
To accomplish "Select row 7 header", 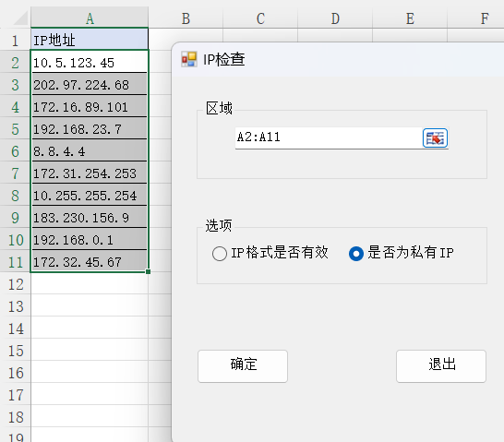I will coord(16,173).
